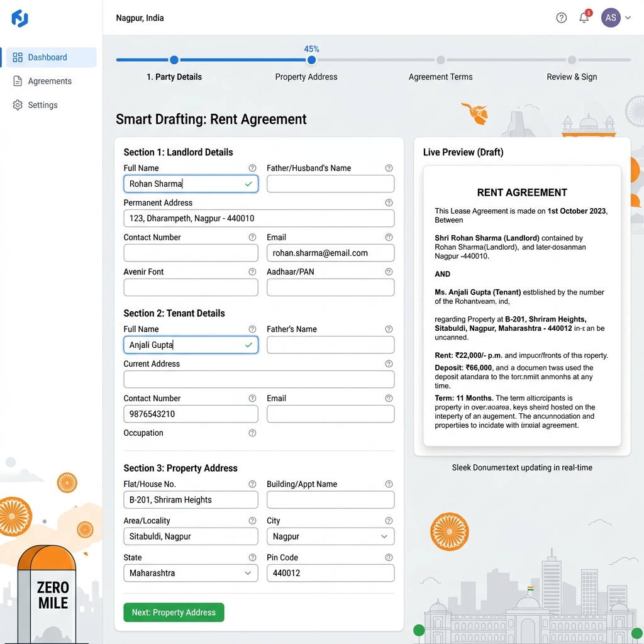
Task: Show help for Area/Locality
Action: (252, 520)
